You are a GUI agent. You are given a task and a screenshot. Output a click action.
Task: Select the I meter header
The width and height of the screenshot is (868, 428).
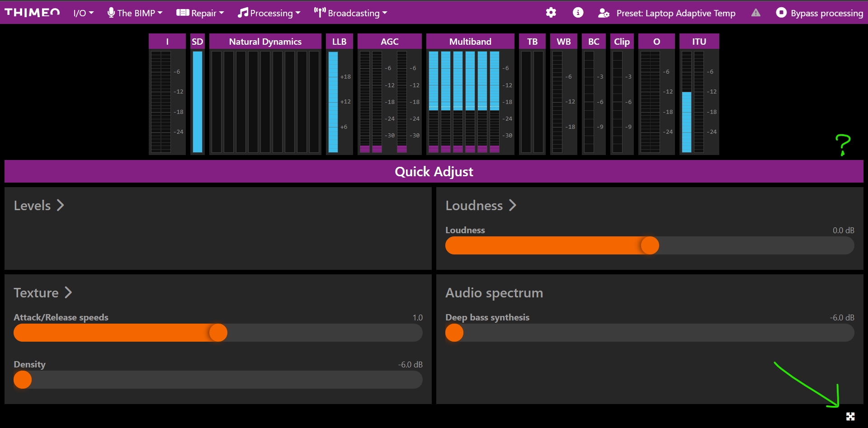click(167, 41)
